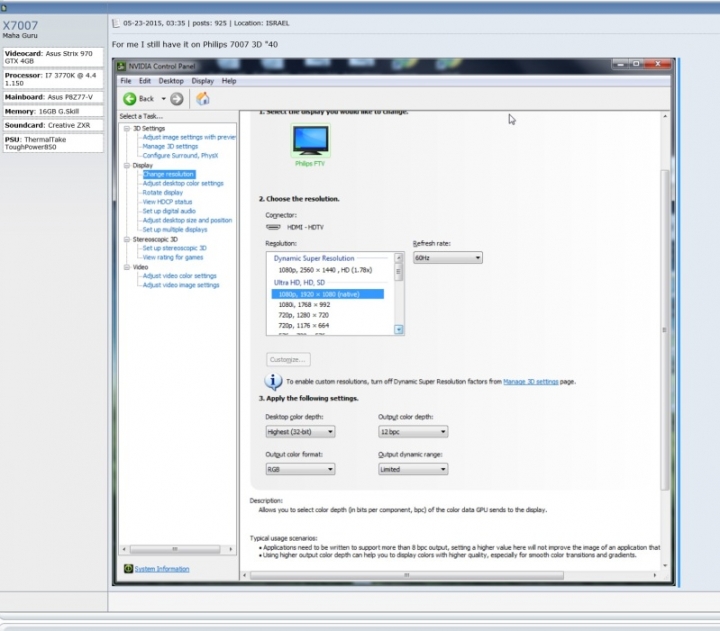Click the System Information icon
The image size is (720, 631).
(128, 569)
